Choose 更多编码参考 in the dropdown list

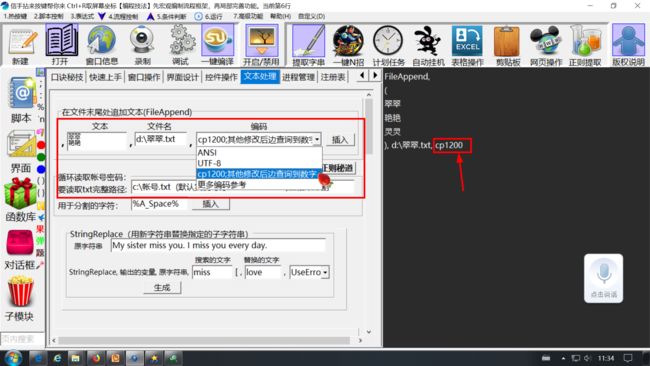pyautogui.click(x=259, y=184)
